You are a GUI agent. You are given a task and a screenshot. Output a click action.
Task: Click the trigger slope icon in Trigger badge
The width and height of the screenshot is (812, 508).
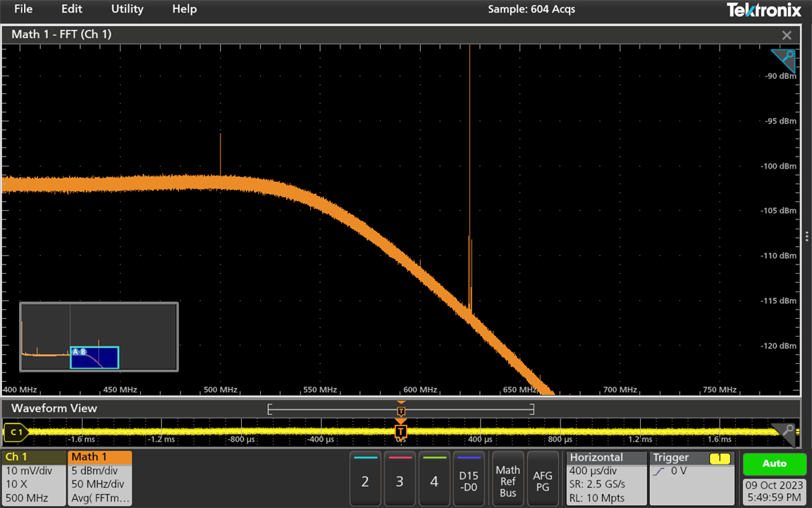click(658, 471)
